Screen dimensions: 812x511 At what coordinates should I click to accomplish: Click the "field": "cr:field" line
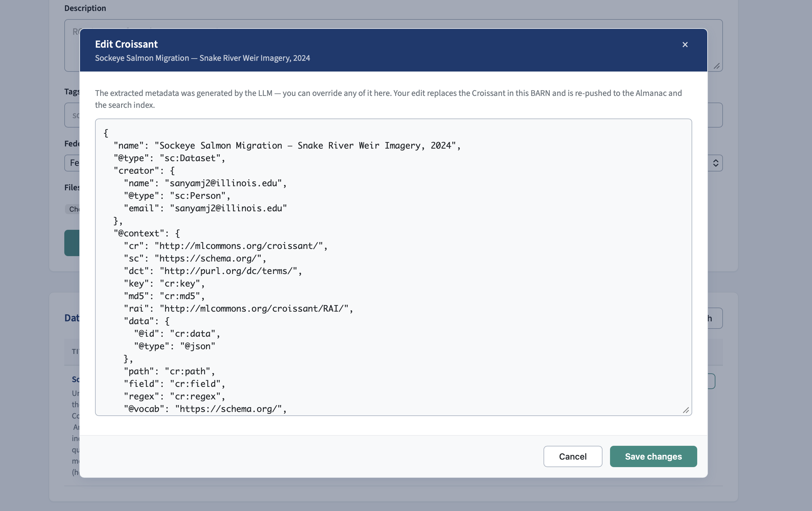click(174, 384)
